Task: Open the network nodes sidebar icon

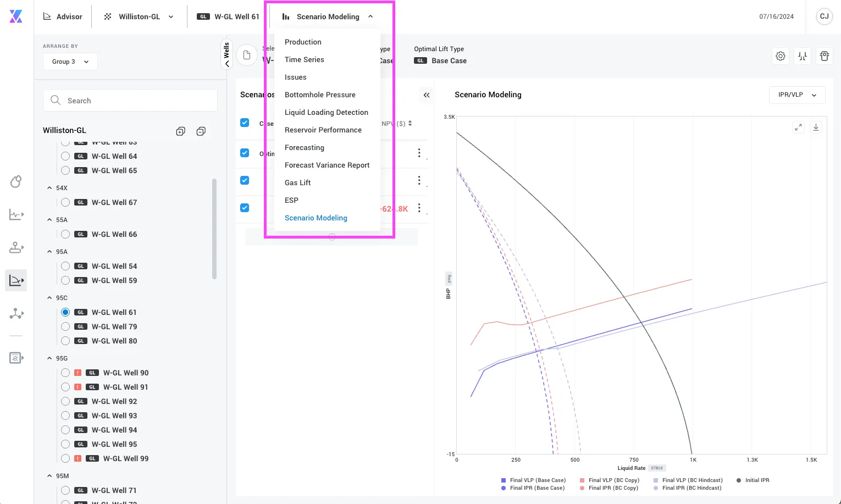Action: point(16,313)
